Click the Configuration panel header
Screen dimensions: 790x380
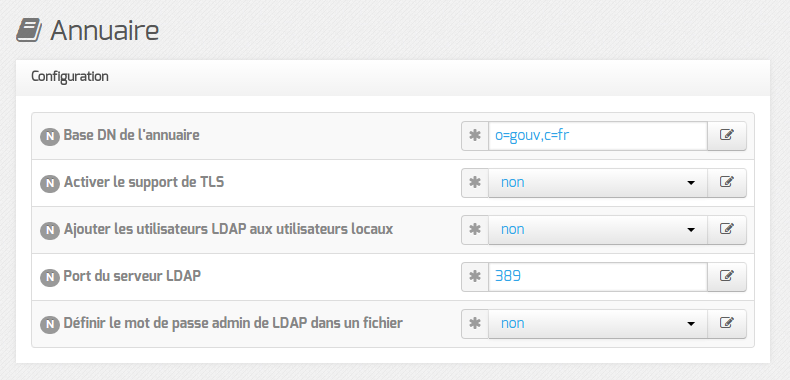point(393,77)
